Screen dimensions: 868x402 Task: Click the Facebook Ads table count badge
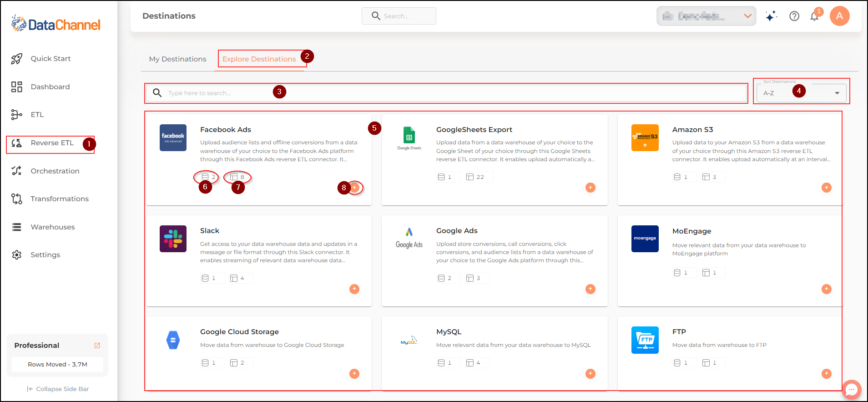click(237, 177)
